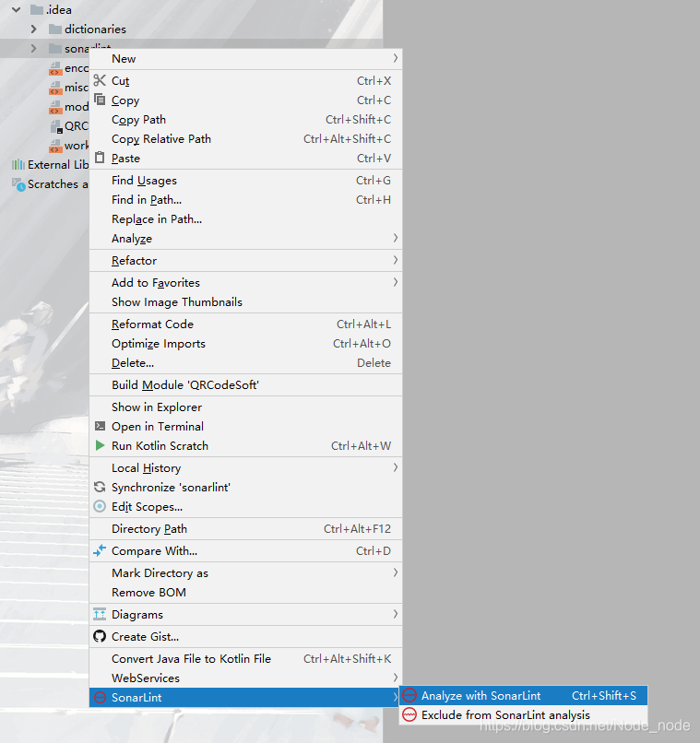Choose Copy Relative Path

click(245, 139)
